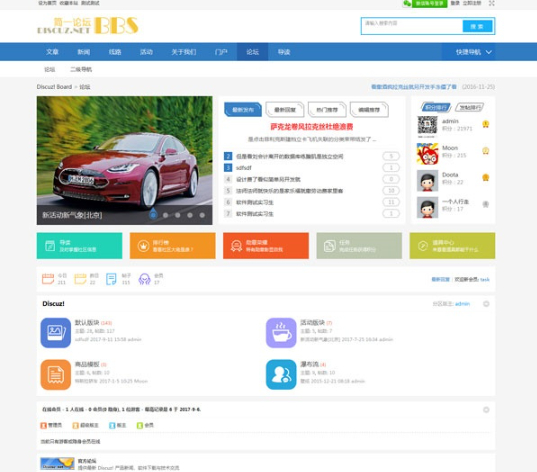This screenshot has height=472, width=537.
Task: Open the 活动版块 purple cup icon
Action: pyautogui.click(x=281, y=333)
